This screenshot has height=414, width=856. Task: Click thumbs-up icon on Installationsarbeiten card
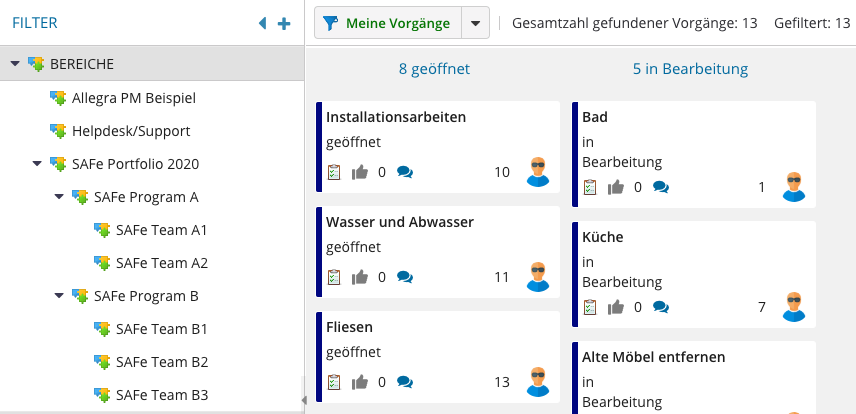(360, 172)
